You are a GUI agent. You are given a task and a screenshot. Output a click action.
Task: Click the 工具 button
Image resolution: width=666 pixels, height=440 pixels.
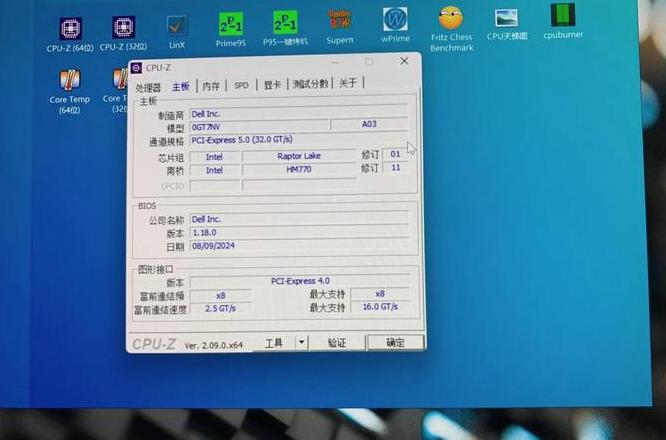(x=274, y=343)
